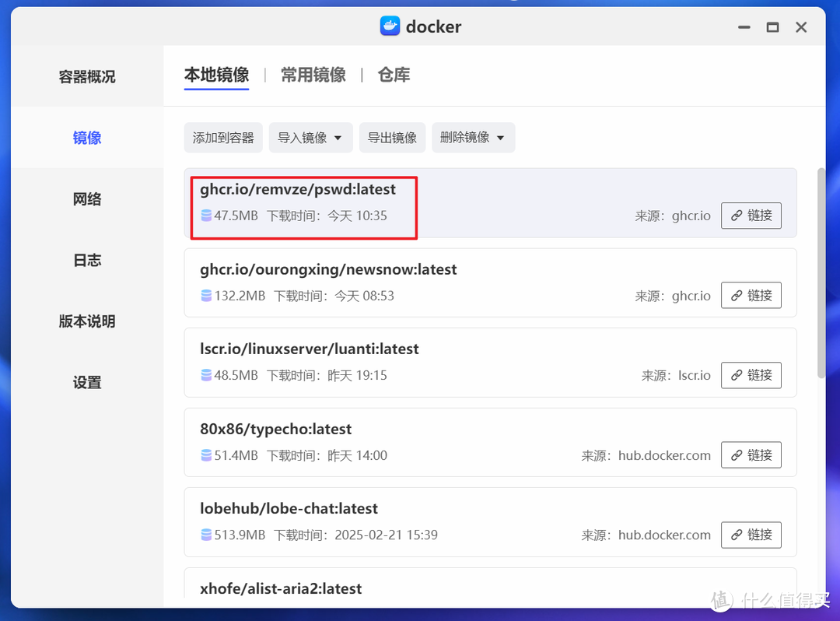Click the docker whale logo icon
This screenshot has width=840, height=621.
tap(390, 26)
